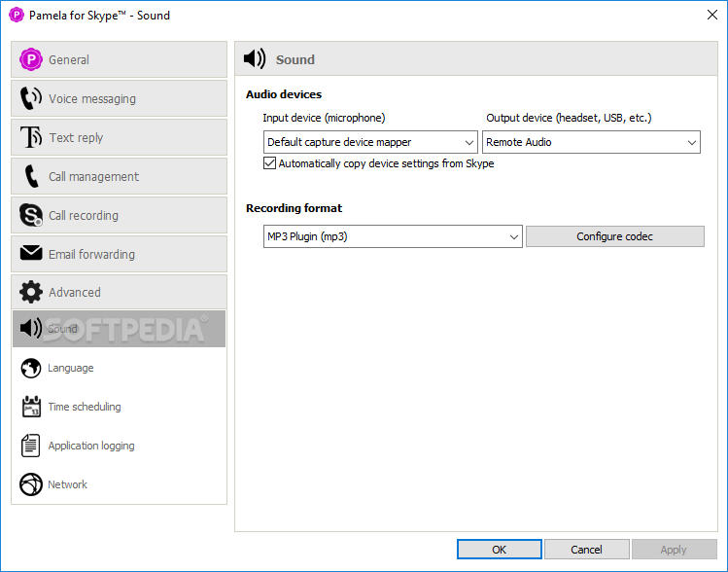Screen dimensions: 728x572
Task: Click the Text reply T icon
Action: point(31,137)
